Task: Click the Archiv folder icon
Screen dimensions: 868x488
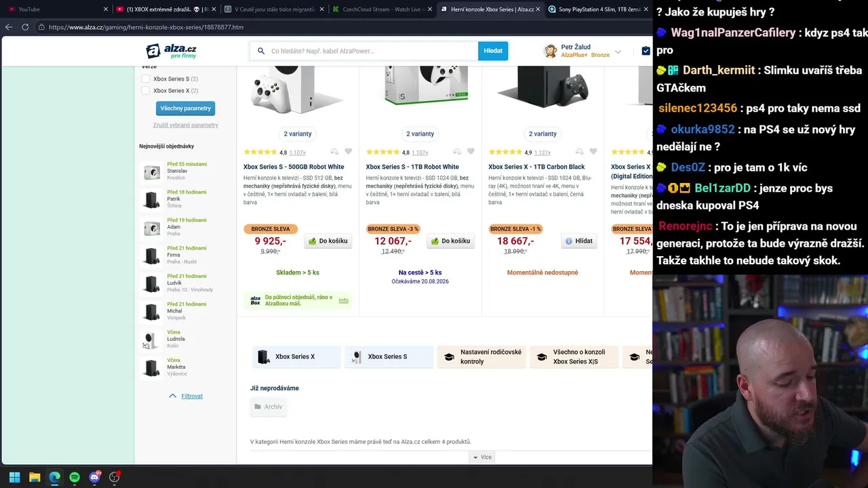Action: coord(258,407)
